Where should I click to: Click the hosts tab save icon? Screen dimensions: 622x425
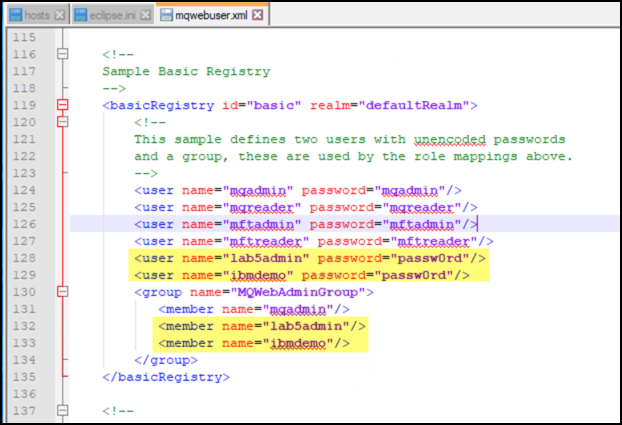(16, 15)
